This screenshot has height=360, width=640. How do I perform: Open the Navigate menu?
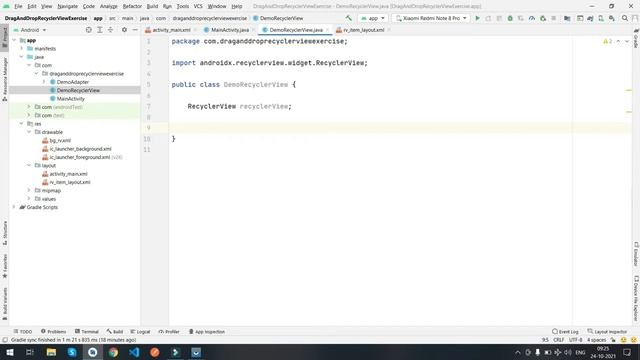pyautogui.click(x=68, y=7)
